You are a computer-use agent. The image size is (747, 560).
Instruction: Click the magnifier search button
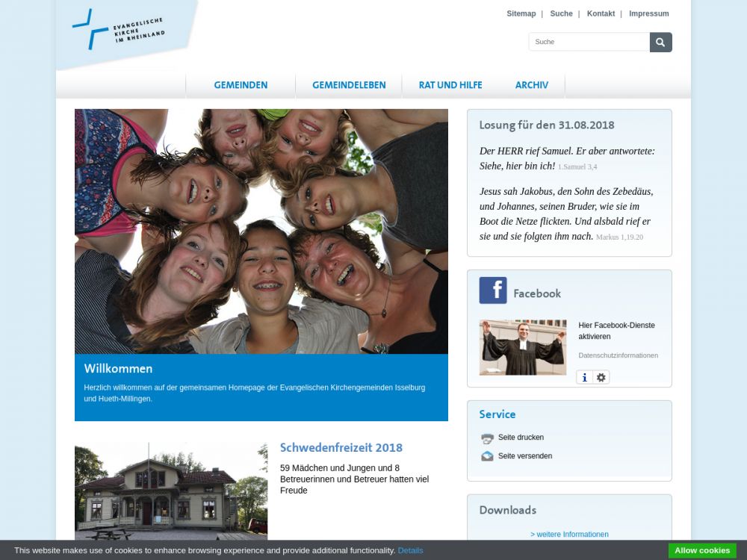pyautogui.click(x=660, y=43)
